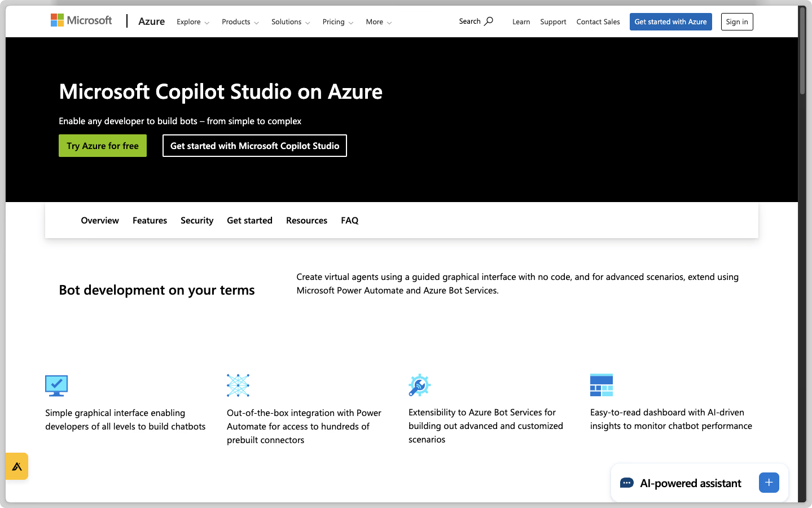Screen dimensions: 812x508
Task: Expand the More navigation menu
Action: [x=379, y=22]
